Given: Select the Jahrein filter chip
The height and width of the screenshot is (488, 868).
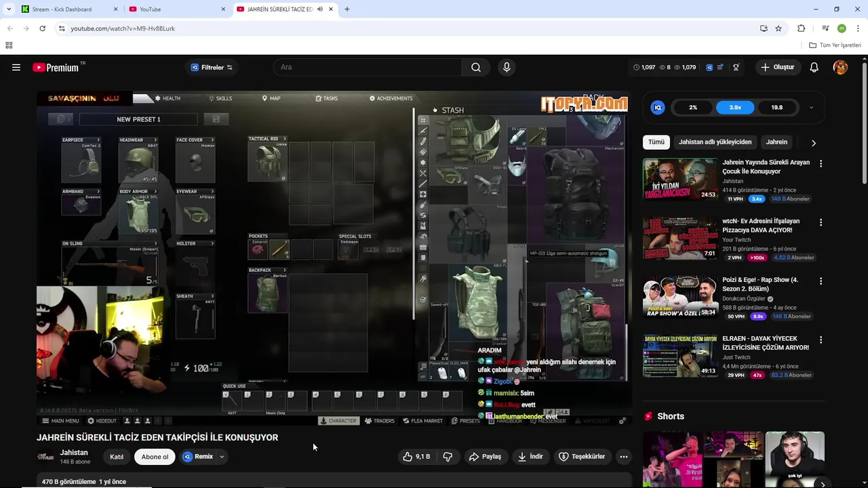Looking at the screenshot, I should (x=776, y=142).
